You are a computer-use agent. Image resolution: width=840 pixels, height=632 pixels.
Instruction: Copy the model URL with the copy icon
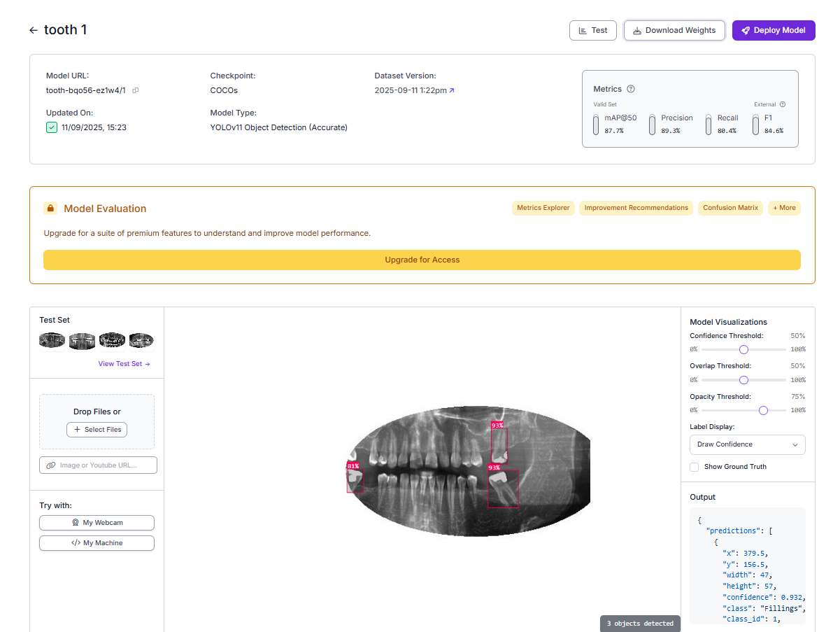(136, 90)
